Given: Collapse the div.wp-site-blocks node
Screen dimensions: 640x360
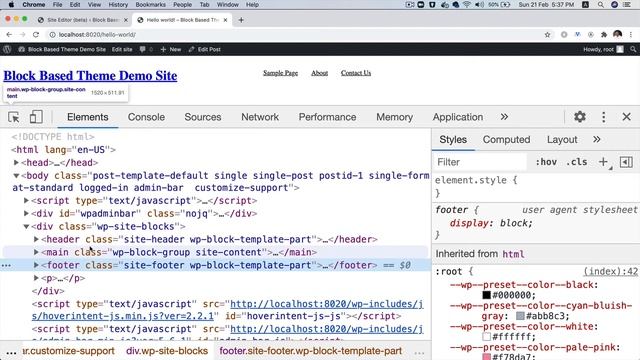Looking at the screenshot, I should pos(26,227).
